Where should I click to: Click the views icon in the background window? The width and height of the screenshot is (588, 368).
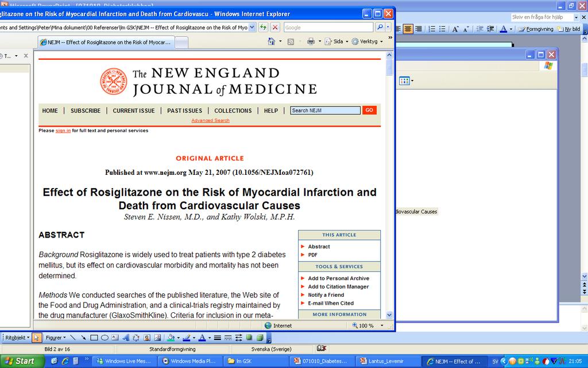click(x=404, y=80)
